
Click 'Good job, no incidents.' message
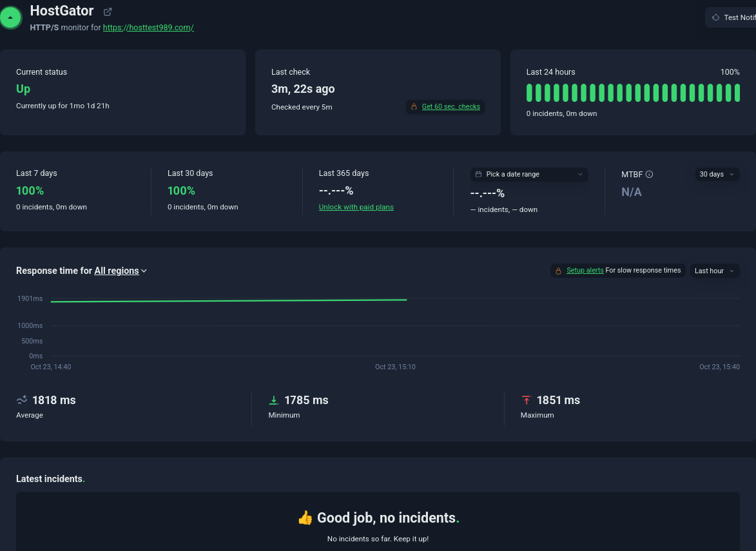[x=387, y=517]
